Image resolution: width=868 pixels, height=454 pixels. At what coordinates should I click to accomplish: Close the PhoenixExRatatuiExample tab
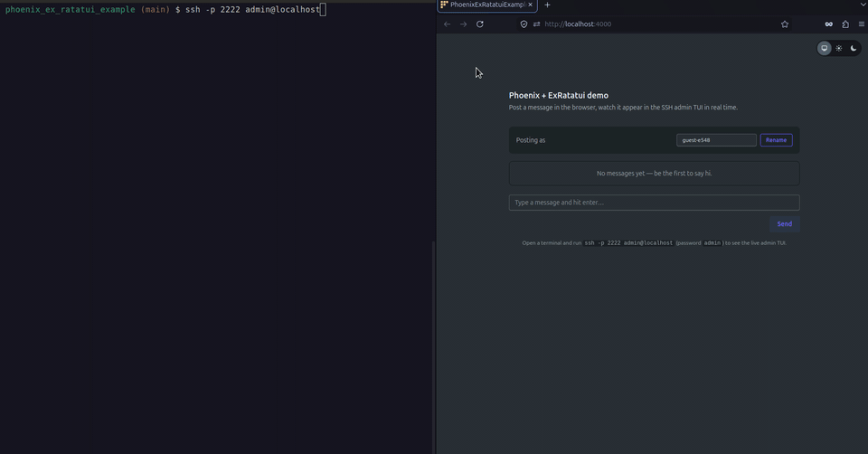[x=530, y=5]
